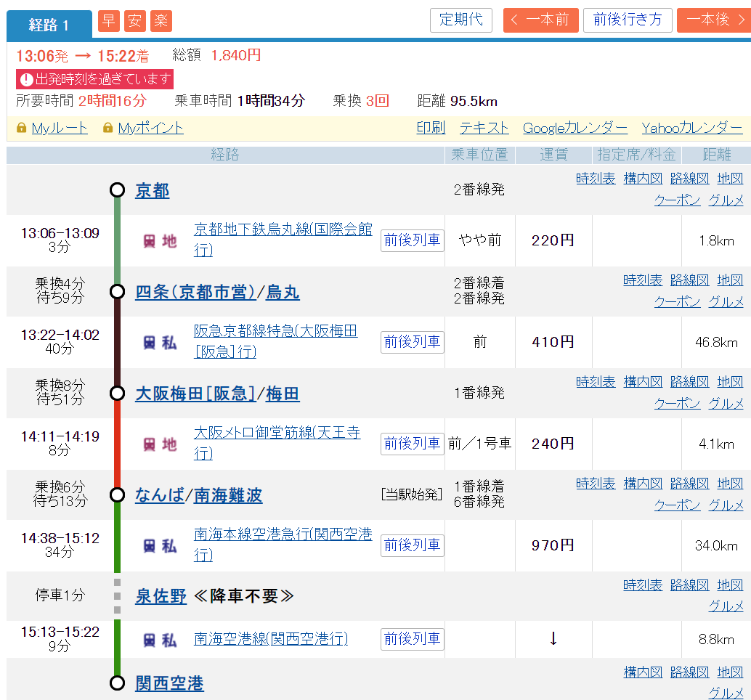
Task: Click the 印刷 print link
Action: [430, 129]
